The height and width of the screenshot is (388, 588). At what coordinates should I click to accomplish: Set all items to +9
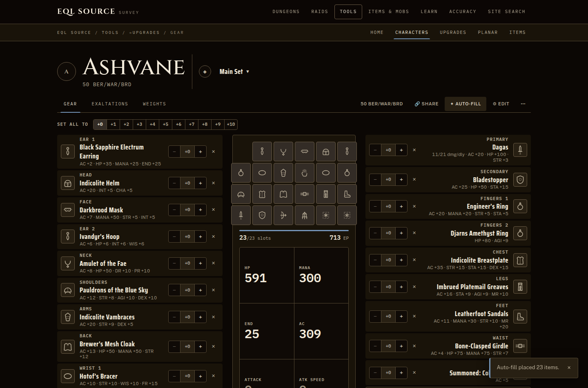(218, 125)
